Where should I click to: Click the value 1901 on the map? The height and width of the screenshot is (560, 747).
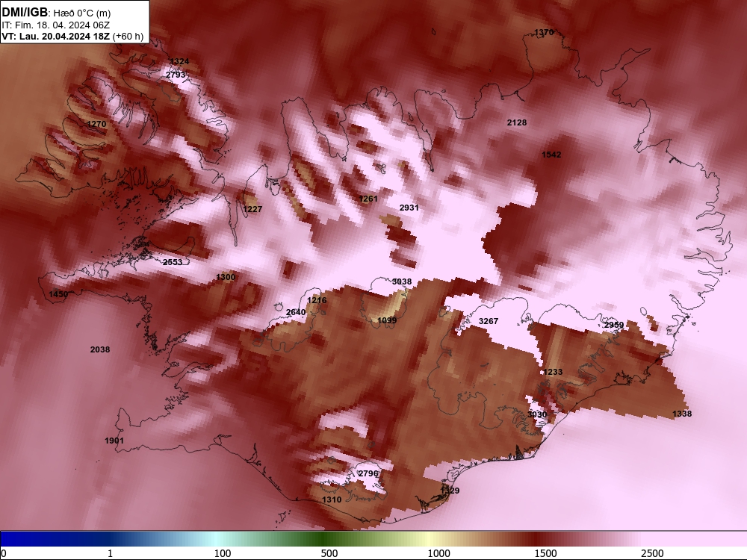tap(114, 441)
